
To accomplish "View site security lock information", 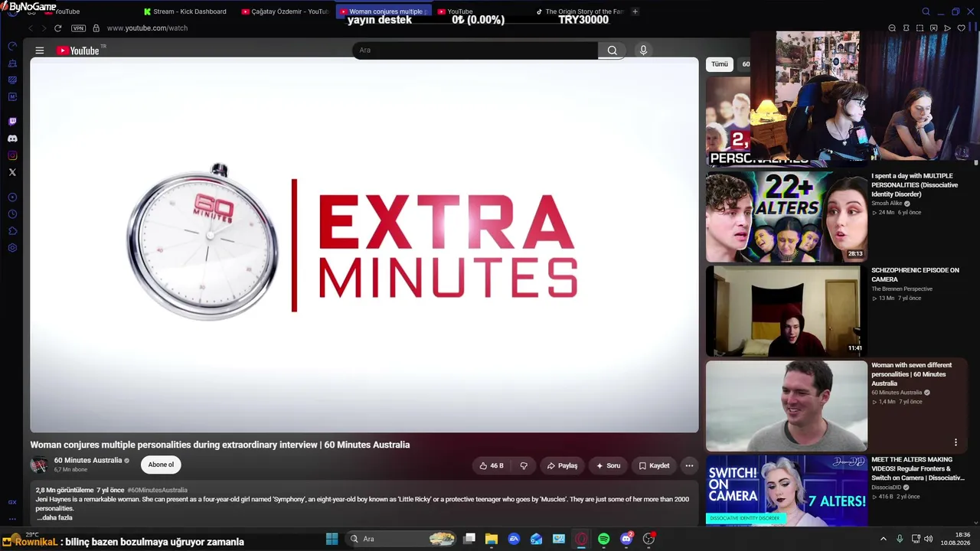I will pyautogui.click(x=96, y=28).
